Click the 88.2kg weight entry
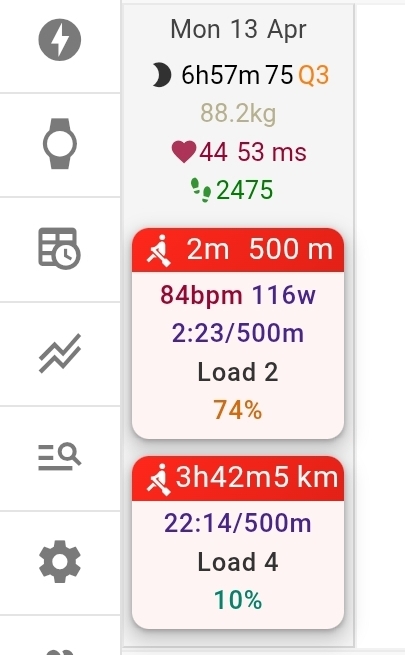The width and height of the screenshot is (405, 655). point(238,113)
